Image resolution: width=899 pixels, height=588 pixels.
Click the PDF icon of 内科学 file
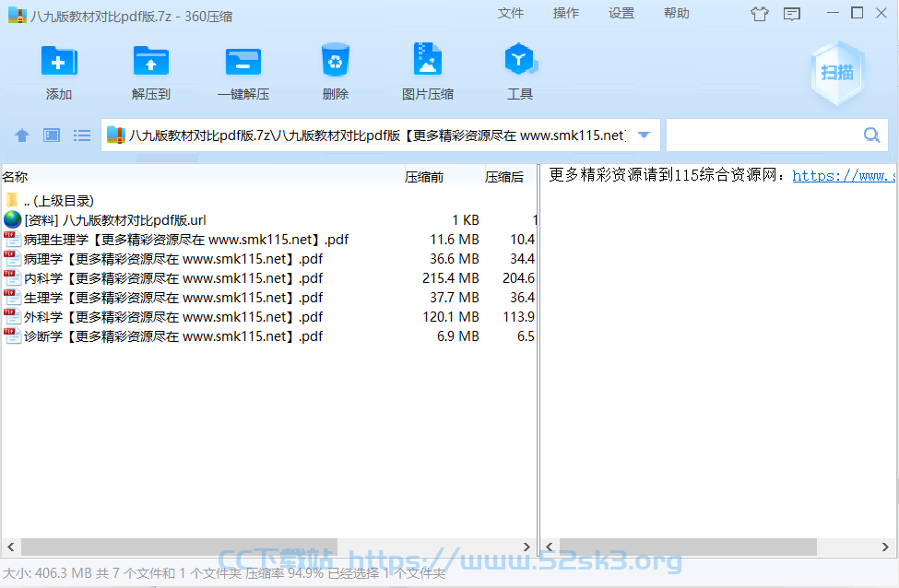coord(12,278)
